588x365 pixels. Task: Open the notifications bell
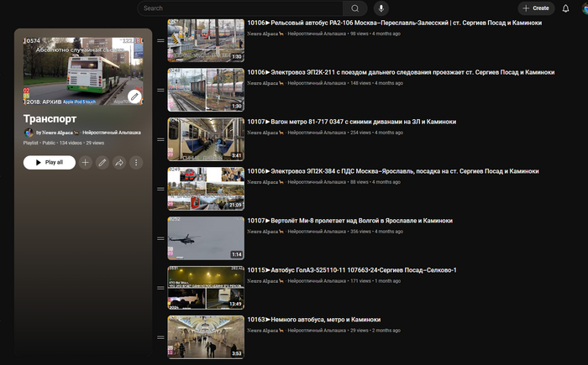(565, 8)
